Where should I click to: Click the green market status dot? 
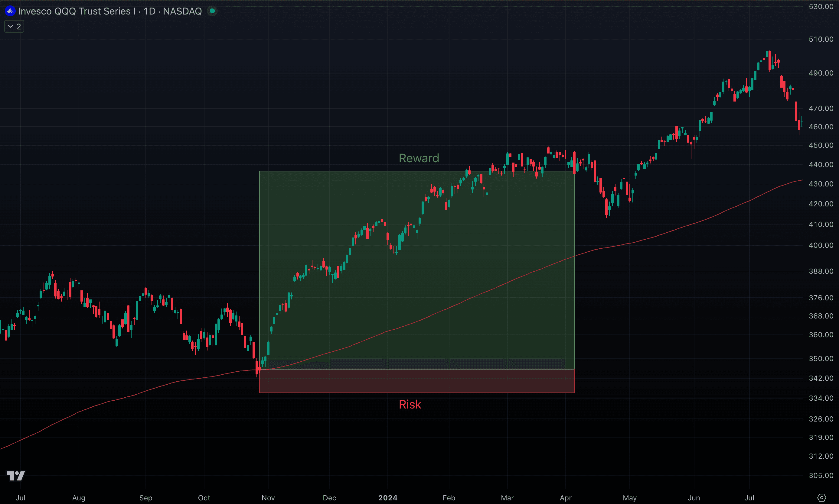tap(212, 11)
